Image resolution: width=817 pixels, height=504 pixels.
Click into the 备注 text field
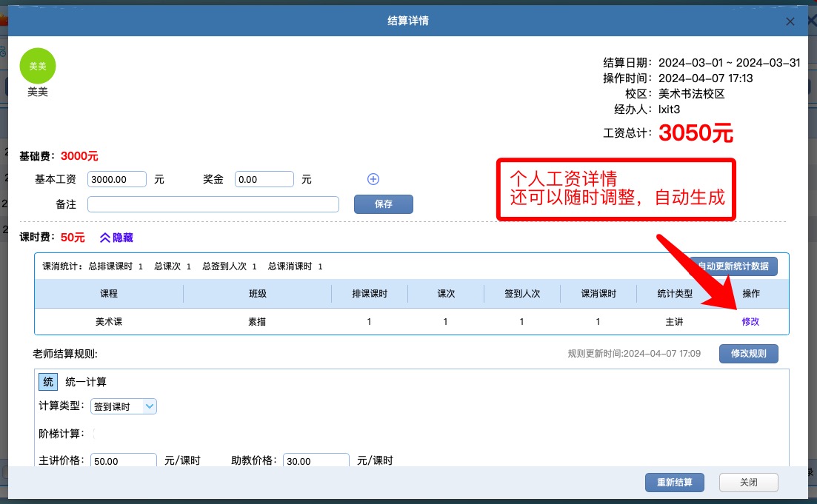click(213, 204)
